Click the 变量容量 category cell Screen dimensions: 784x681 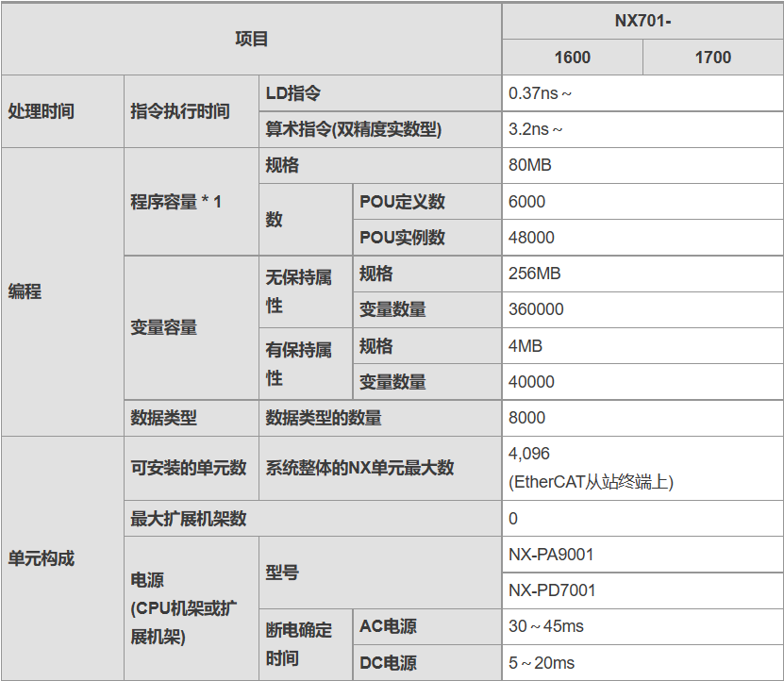[x=164, y=328]
